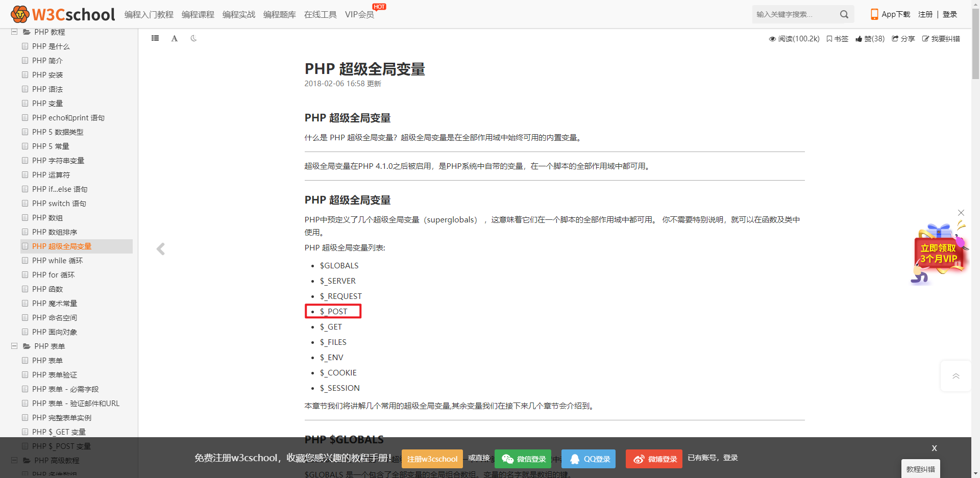
Task: Open the VIP会员 menu
Action: coord(359,15)
